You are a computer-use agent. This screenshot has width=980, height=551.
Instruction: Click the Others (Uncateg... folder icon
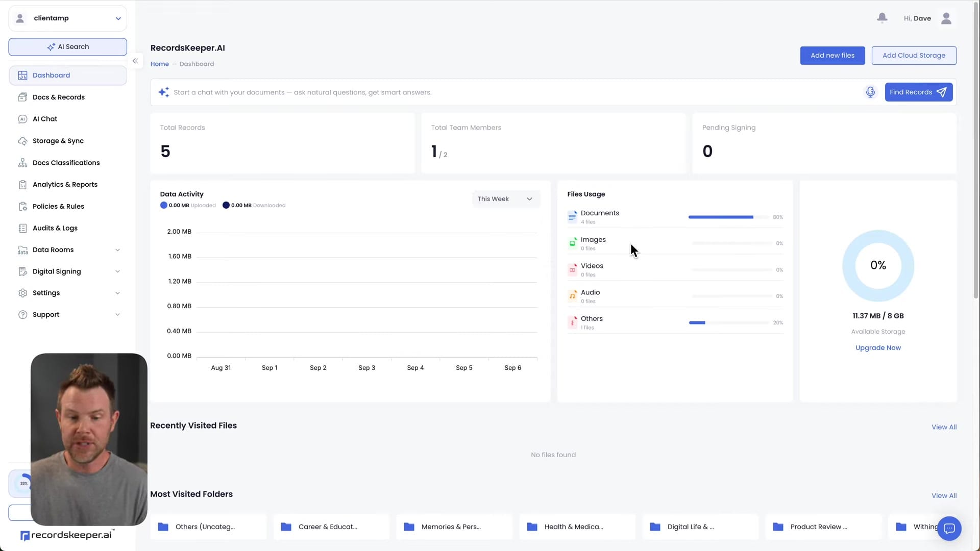click(x=163, y=527)
